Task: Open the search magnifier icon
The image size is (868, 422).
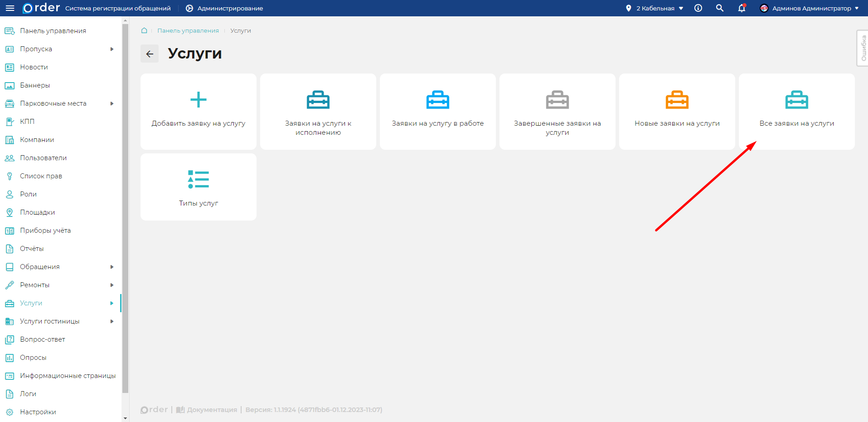Action: click(719, 8)
